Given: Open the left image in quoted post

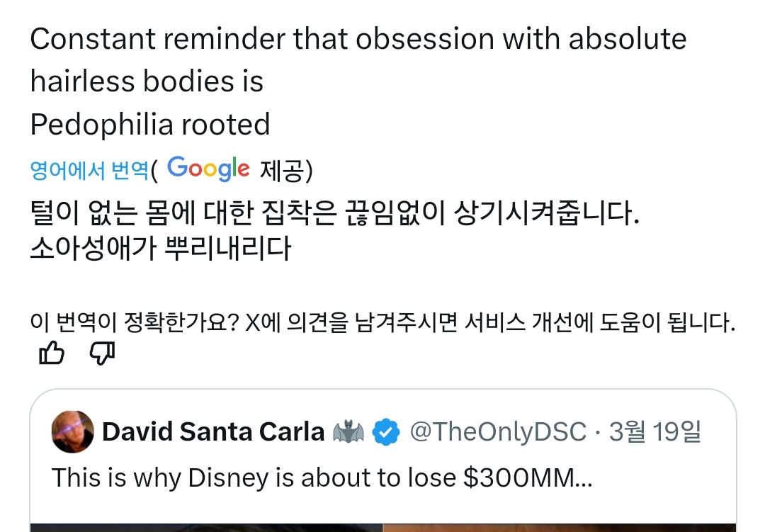Looking at the screenshot, I should (x=207, y=527).
